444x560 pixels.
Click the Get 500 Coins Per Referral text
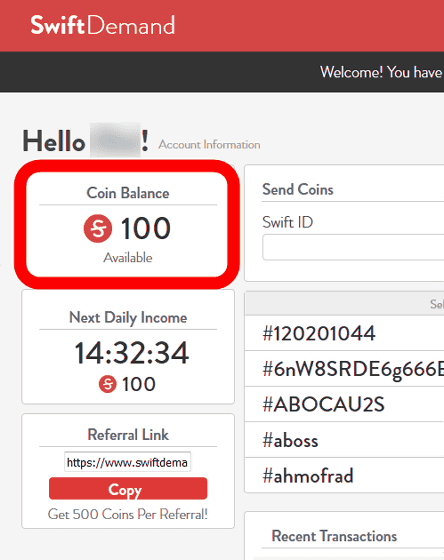click(128, 514)
